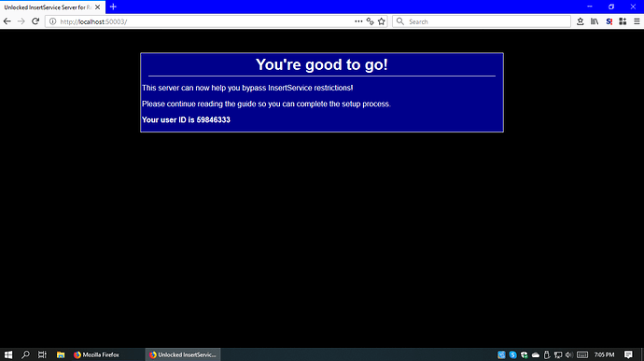Go forward with the forward arrow
This screenshot has height=361, width=644.
point(21,21)
